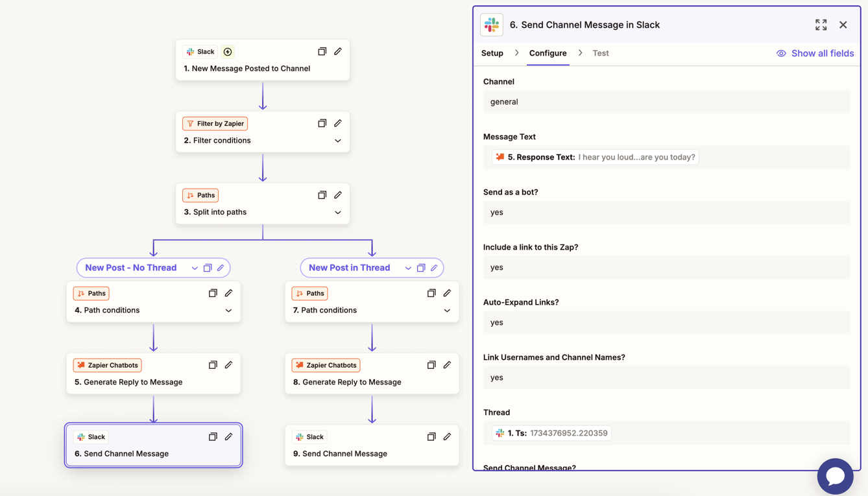Duplicate step 5 Generate Reply to Message
This screenshot has width=868, height=496.
[213, 365]
